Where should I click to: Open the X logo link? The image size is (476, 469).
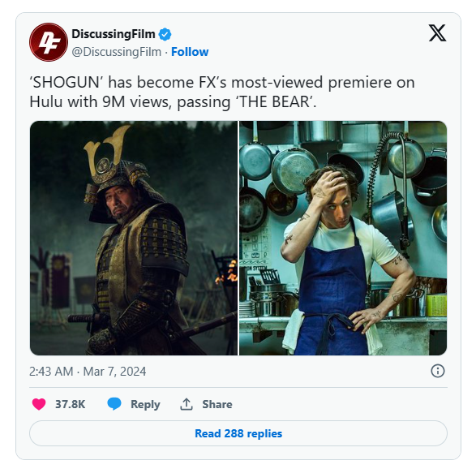point(437,32)
